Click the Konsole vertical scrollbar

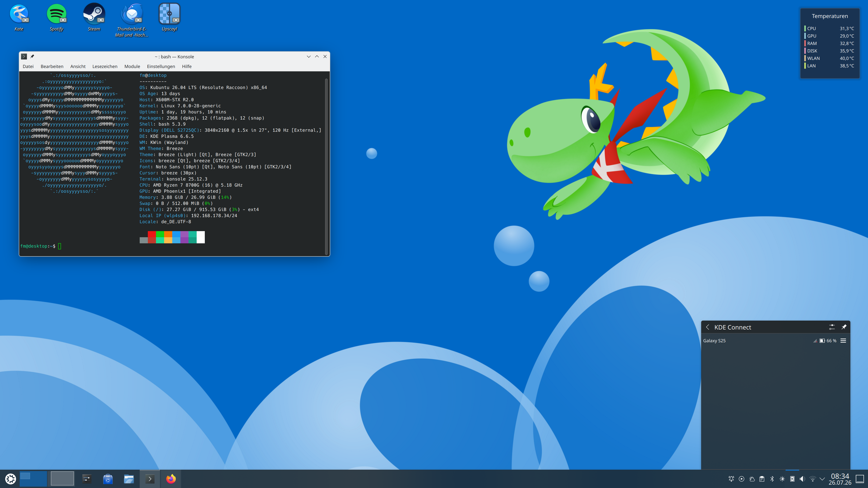point(326,166)
